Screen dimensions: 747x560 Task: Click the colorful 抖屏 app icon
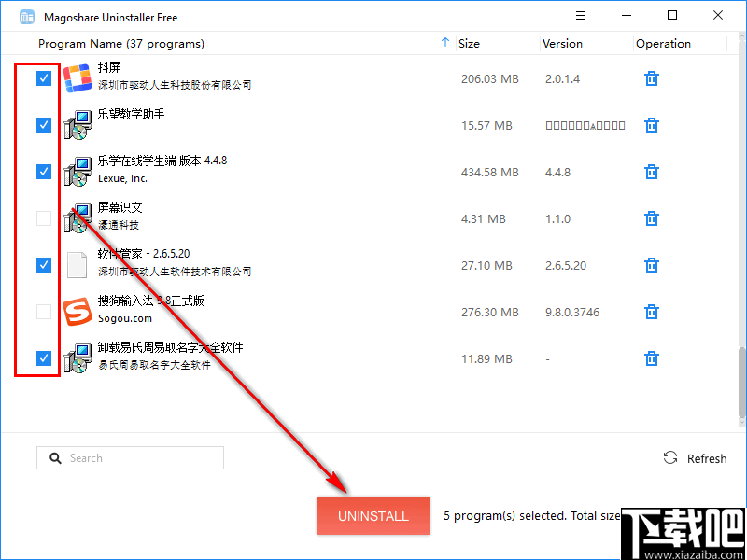point(77,78)
